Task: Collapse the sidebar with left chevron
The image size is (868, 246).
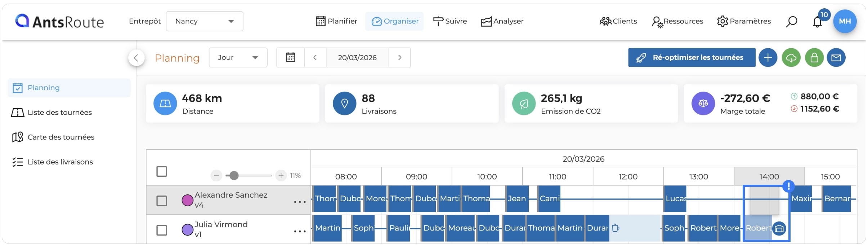Action: 136,58
